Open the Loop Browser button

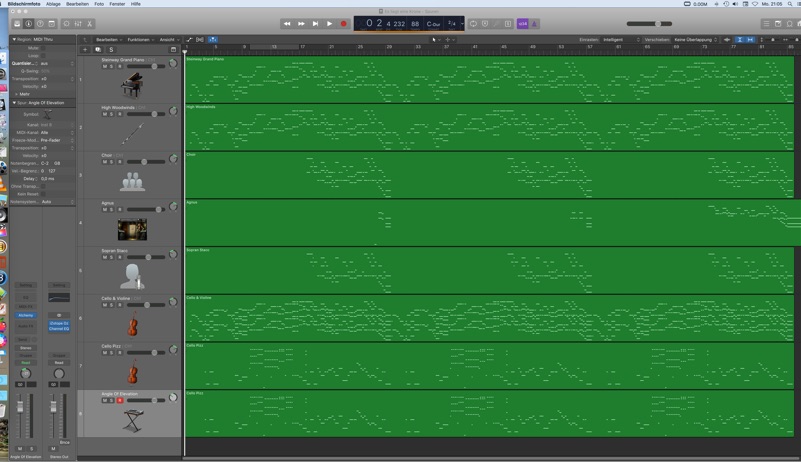coord(789,24)
